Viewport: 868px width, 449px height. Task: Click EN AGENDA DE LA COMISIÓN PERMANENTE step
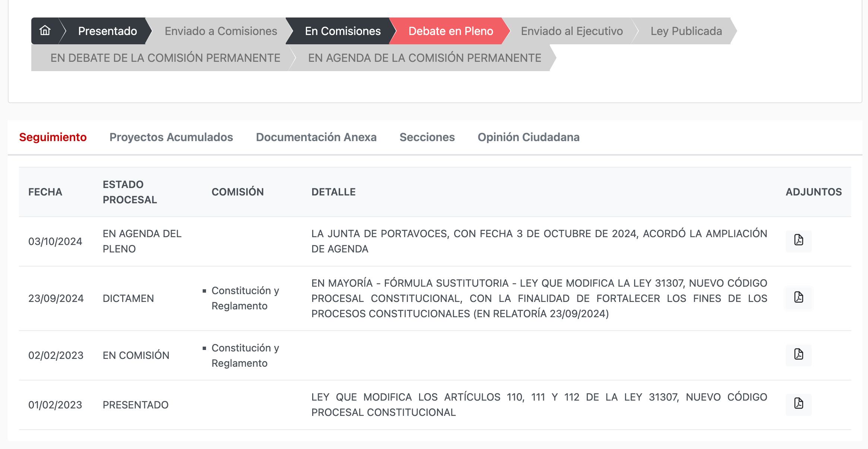tap(424, 58)
